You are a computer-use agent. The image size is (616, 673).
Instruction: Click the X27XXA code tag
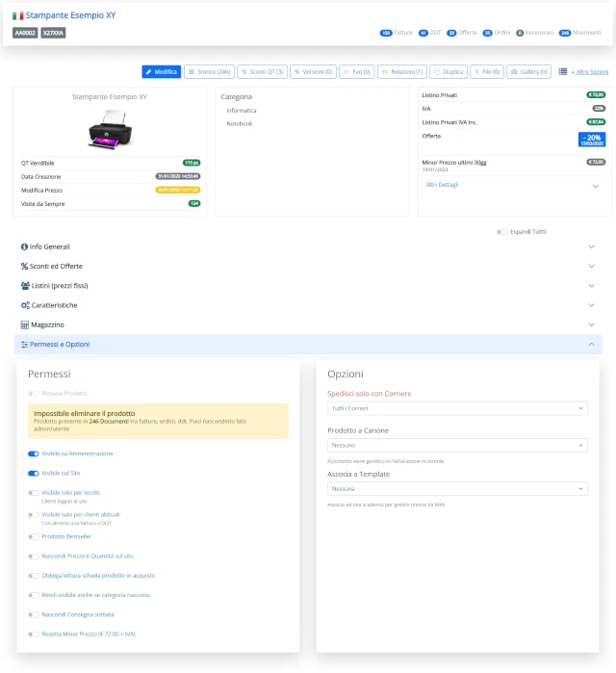click(x=53, y=33)
